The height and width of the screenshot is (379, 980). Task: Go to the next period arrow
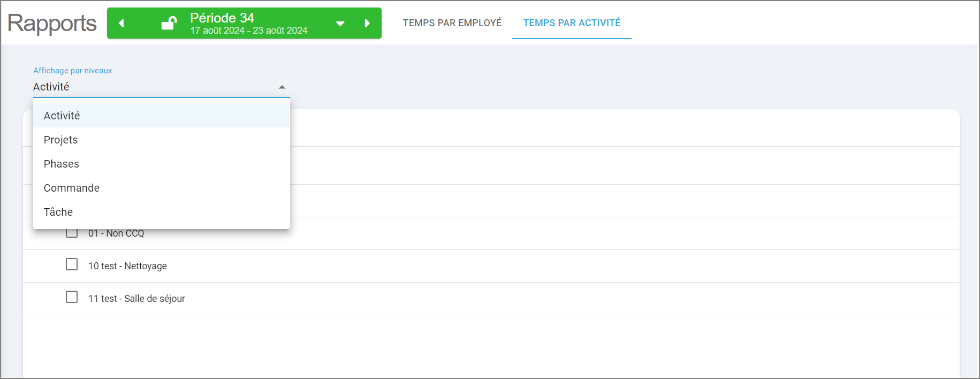point(367,23)
